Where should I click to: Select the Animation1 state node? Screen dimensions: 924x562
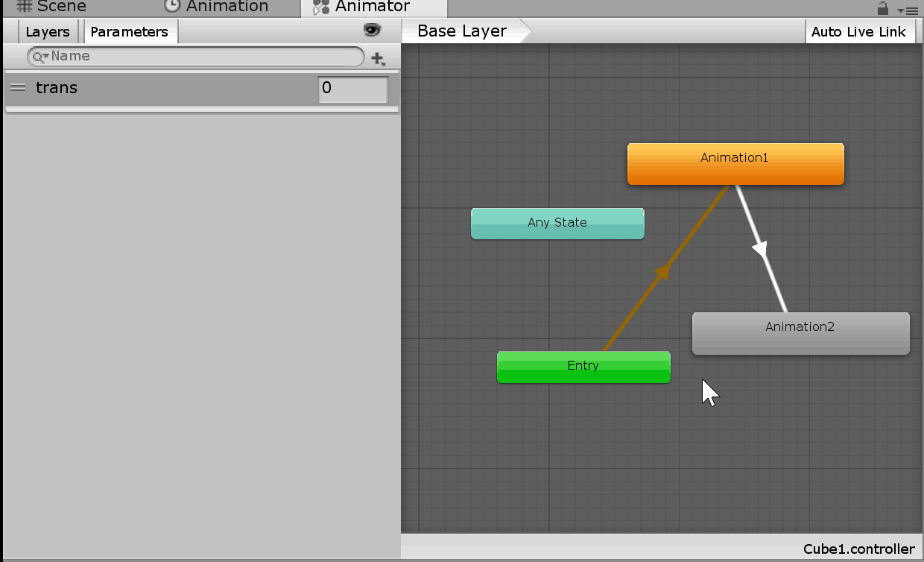coord(735,164)
